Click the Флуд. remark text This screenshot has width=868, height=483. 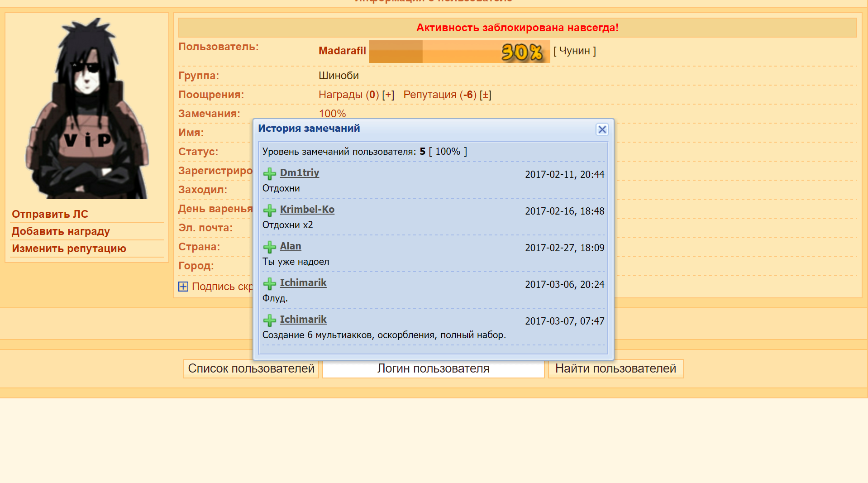pos(275,298)
